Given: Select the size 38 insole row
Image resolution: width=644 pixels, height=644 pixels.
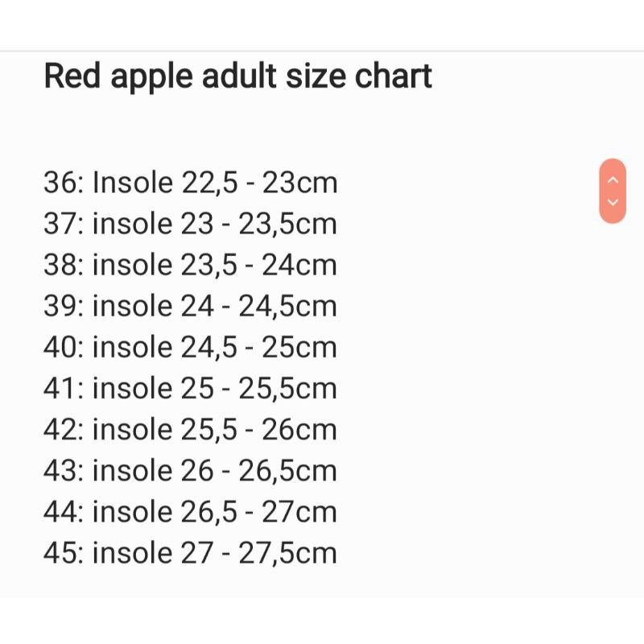Looking at the screenshot, I should tap(190, 265).
